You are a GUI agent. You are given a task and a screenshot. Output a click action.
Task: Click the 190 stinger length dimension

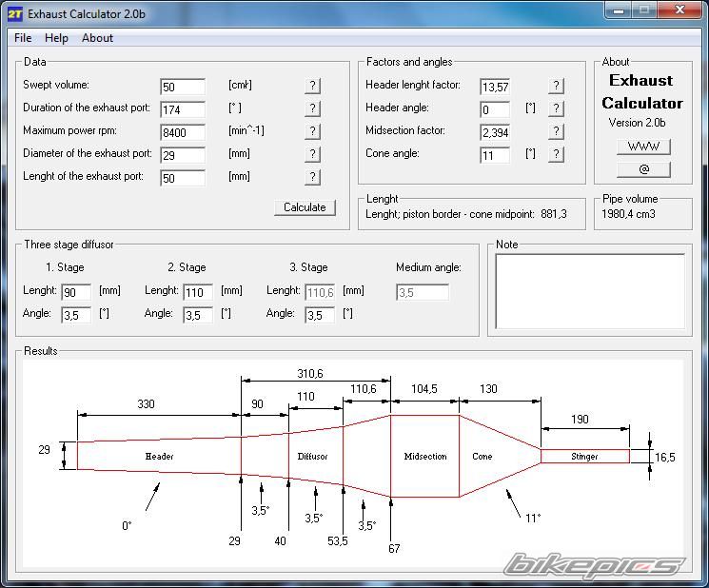click(580, 420)
